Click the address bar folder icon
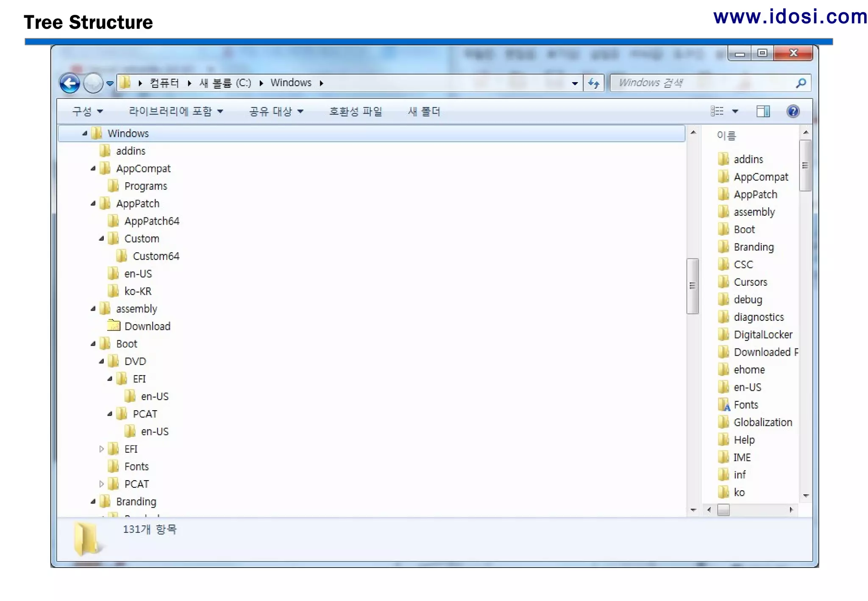 pos(125,83)
